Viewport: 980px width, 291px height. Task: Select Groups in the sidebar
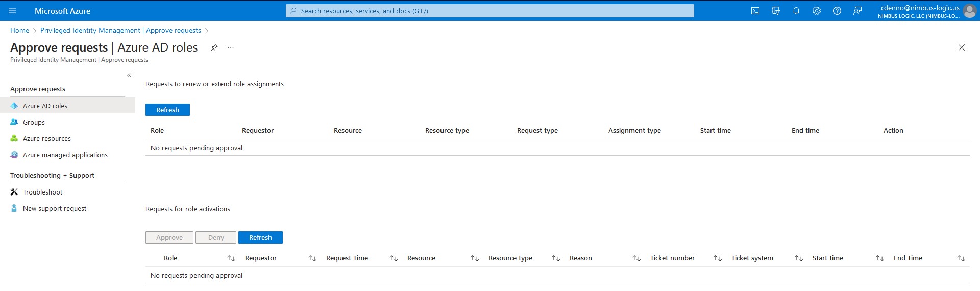[67, 122]
